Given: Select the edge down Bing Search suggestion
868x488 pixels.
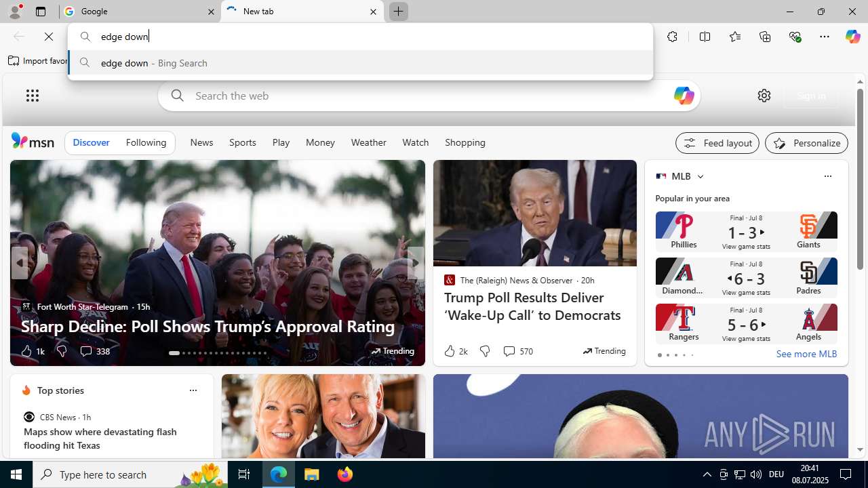Looking at the screenshot, I should 360,63.
